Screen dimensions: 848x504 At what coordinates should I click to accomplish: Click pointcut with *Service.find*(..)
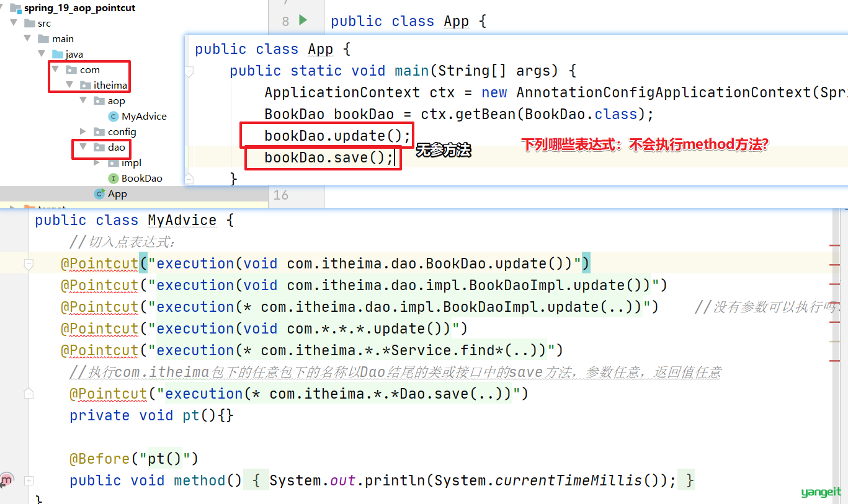[x=312, y=350]
